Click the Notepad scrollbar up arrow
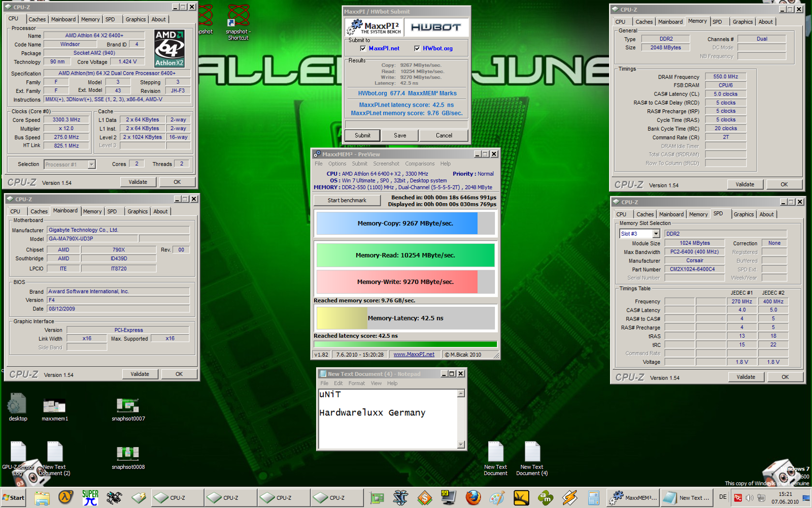 tap(461, 393)
